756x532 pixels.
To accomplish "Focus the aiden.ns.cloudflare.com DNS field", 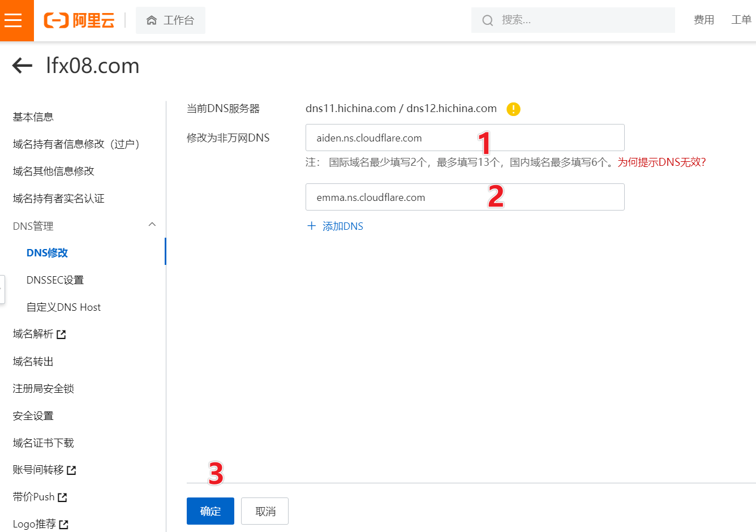I will tap(465, 138).
